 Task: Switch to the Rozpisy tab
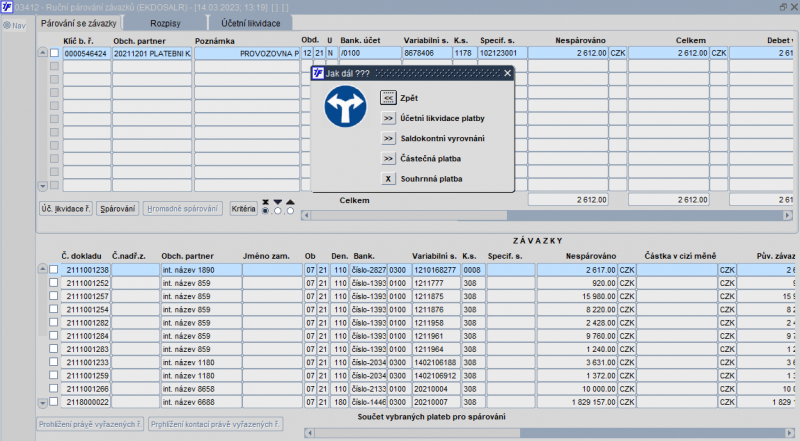click(164, 21)
